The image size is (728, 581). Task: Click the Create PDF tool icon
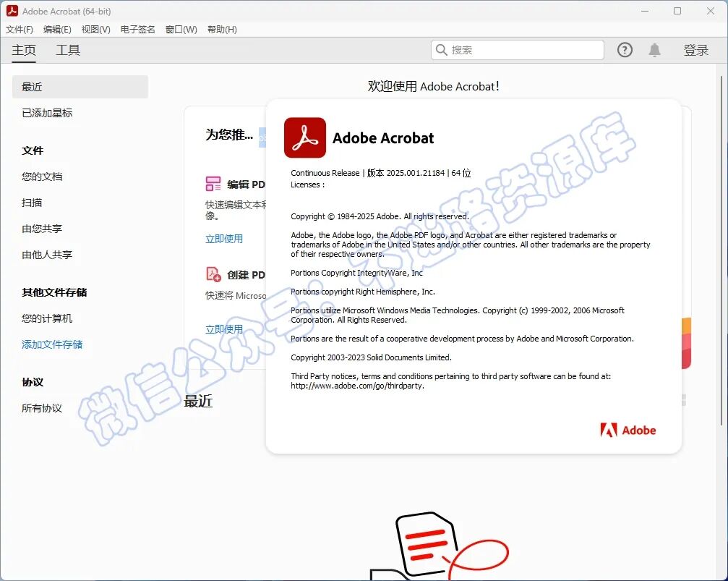point(213,274)
